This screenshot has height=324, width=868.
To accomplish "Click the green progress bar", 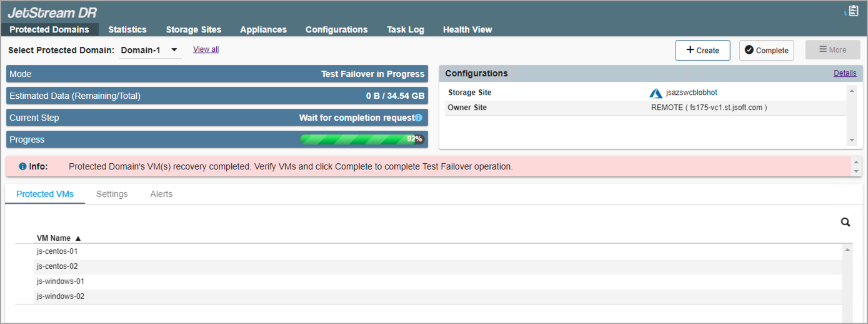I will coord(362,139).
